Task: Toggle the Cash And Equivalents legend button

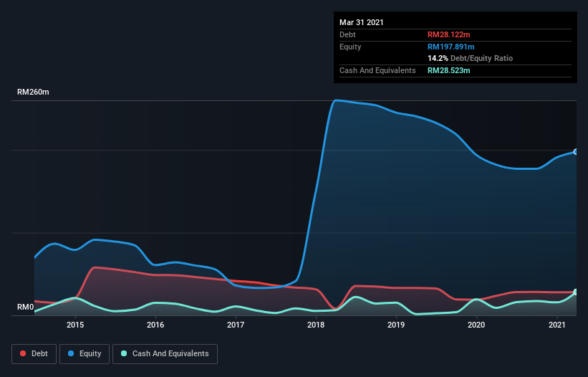Action: tap(165, 354)
